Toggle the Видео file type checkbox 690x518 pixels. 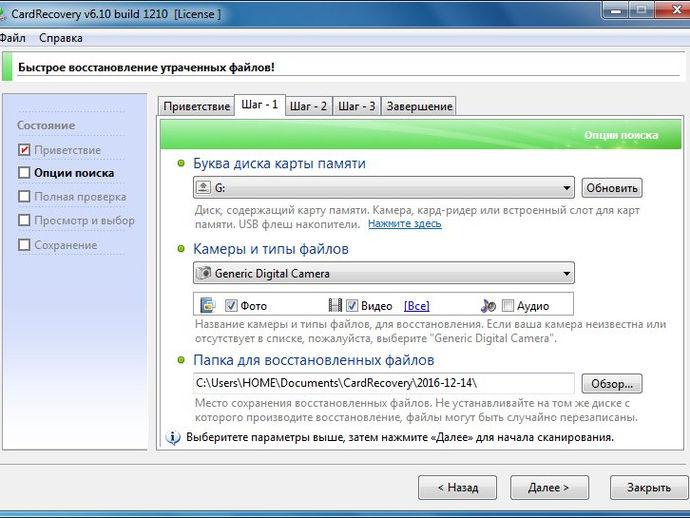(352, 305)
